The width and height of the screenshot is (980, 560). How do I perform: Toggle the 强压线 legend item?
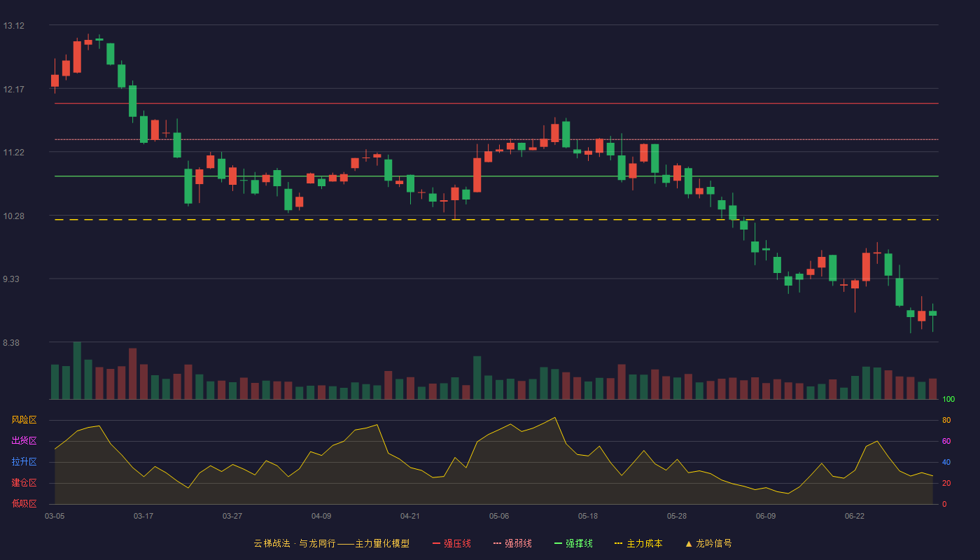point(451,543)
